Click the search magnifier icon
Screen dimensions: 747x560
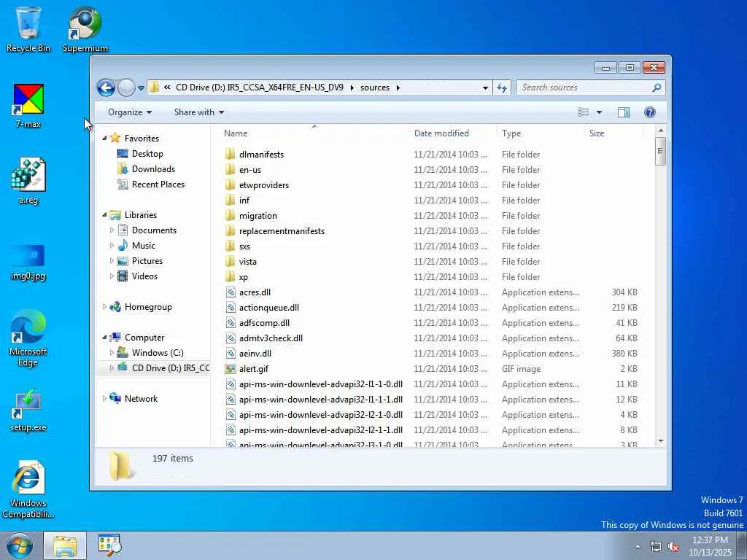pyautogui.click(x=657, y=87)
